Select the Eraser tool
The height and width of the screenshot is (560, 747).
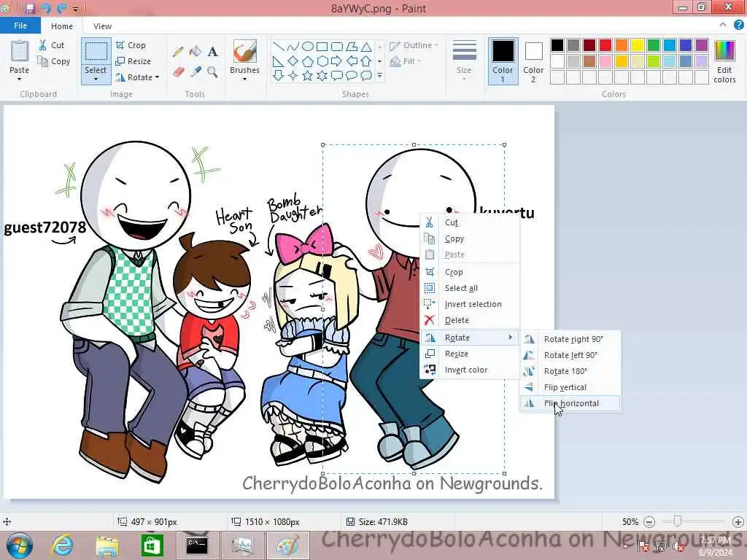click(x=178, y=72)
